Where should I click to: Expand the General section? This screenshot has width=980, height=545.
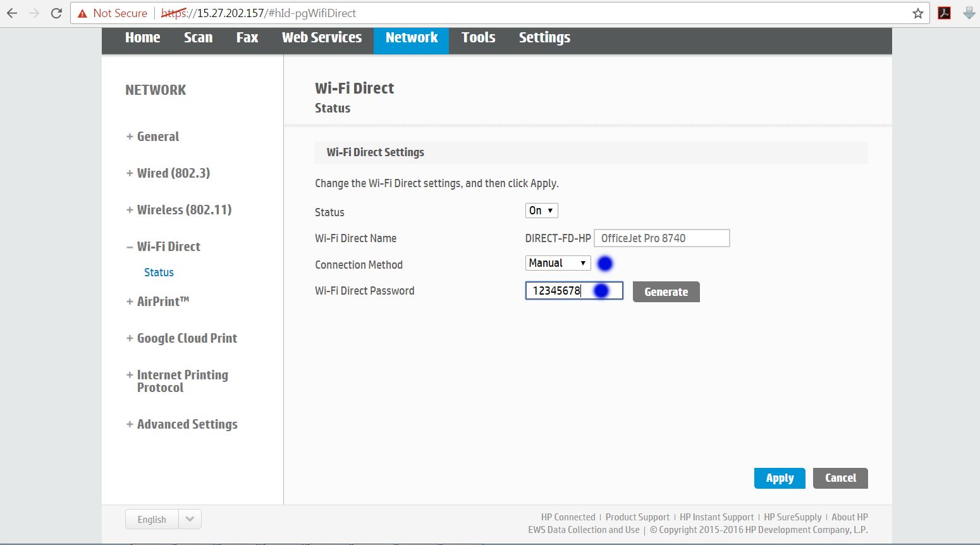coord(157,137)
